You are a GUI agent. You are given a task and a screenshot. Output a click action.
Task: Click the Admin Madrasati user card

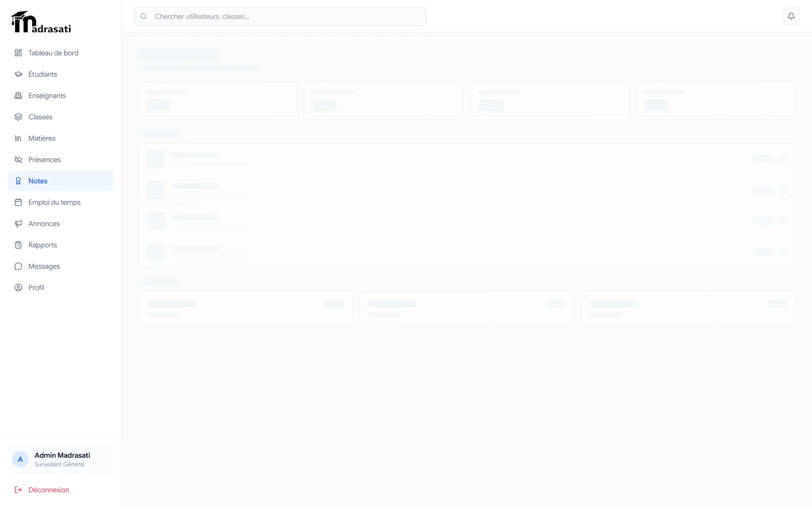[60, 459]
